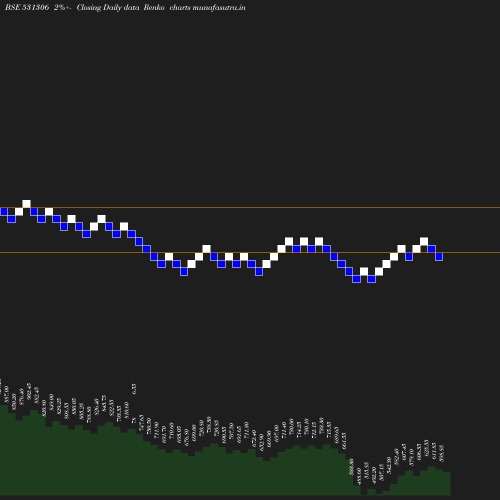Click the isolated '6.35' value label
500x500 pixels.
click(x=134, y=389)
